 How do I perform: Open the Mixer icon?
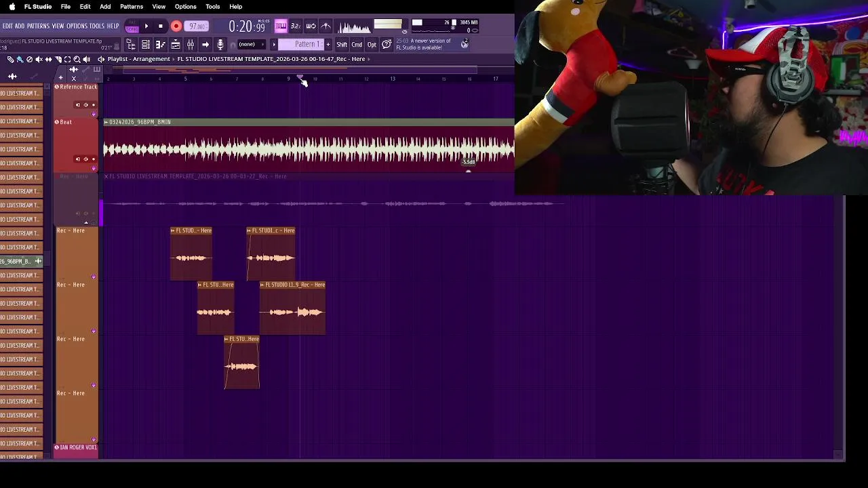191,45
